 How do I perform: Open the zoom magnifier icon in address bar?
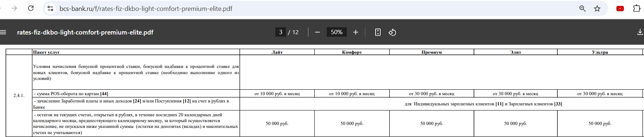pos(582,8)
